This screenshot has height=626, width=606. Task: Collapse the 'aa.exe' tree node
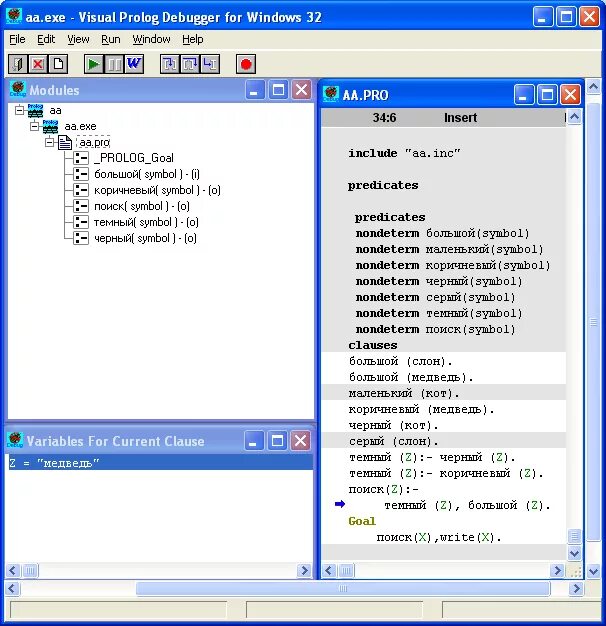click(x=34, y=126)
